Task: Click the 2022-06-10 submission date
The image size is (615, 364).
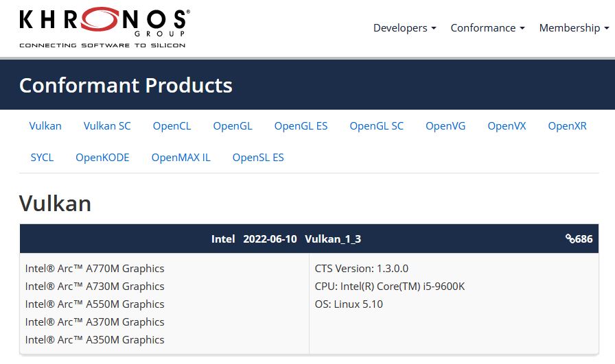Action: pyautogui.click(x=270, y=239)
